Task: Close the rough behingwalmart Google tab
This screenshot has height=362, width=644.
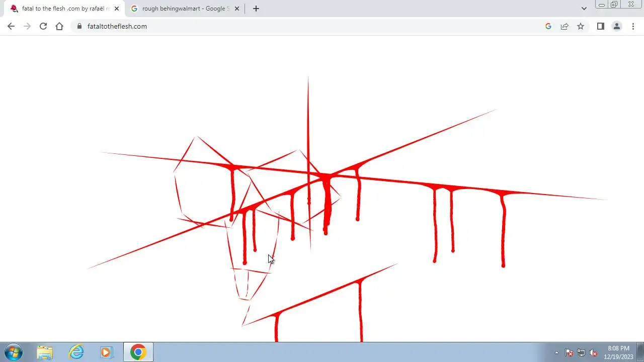Action: (x=237, y=9)
